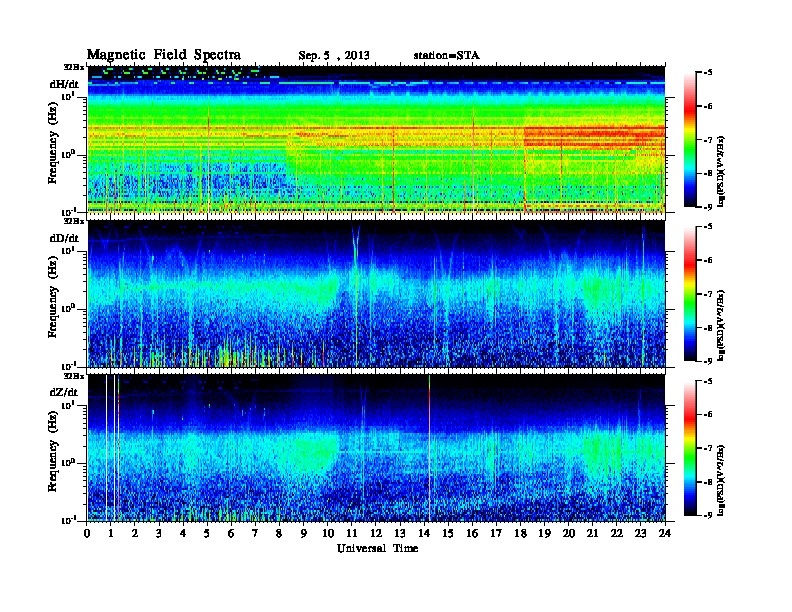Click the '22' hour tick label
Screen dimensions: 792x612
616,533
